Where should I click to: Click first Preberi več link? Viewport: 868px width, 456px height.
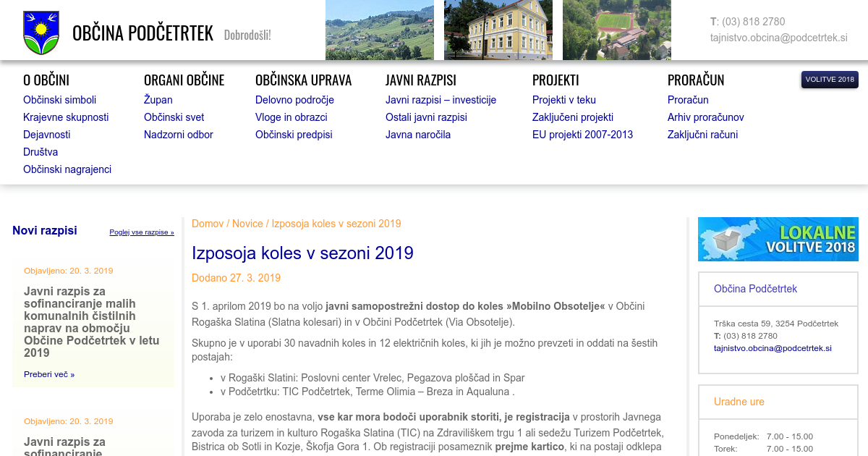point(49,374)
